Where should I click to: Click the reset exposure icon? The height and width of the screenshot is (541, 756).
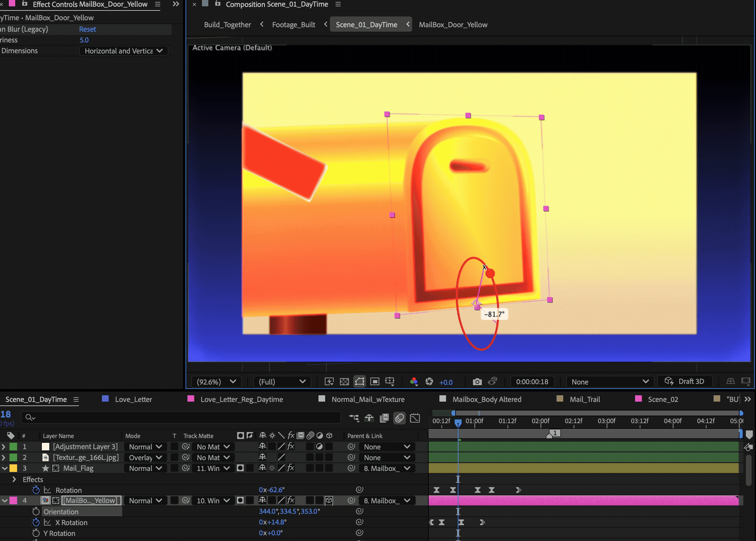429,382
